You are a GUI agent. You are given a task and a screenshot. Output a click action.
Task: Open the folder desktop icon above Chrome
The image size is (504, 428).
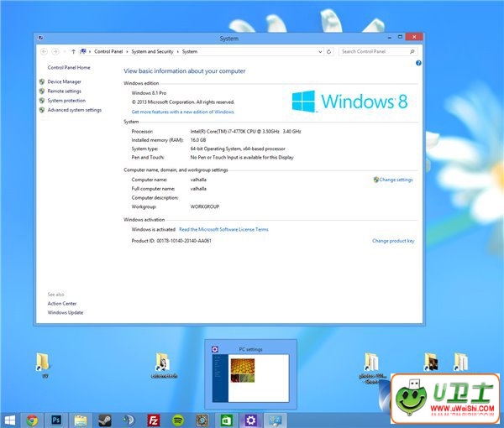click(42, 363)
